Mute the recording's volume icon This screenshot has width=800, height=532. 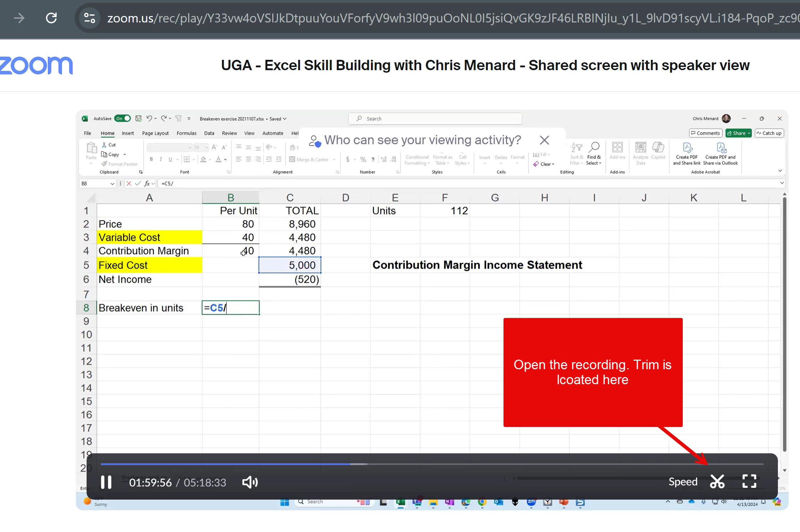(x=250, y=482)
